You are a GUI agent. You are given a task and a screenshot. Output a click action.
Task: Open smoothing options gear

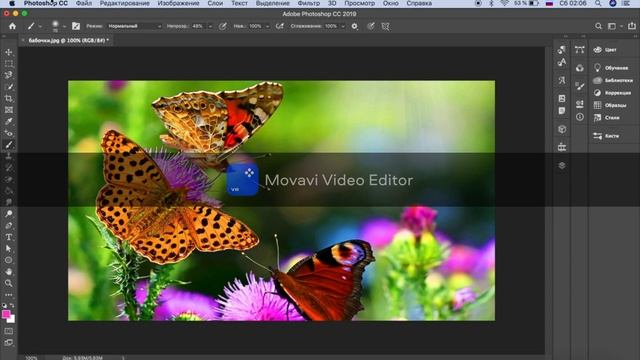pyautogui.click(x=355, y=26)
